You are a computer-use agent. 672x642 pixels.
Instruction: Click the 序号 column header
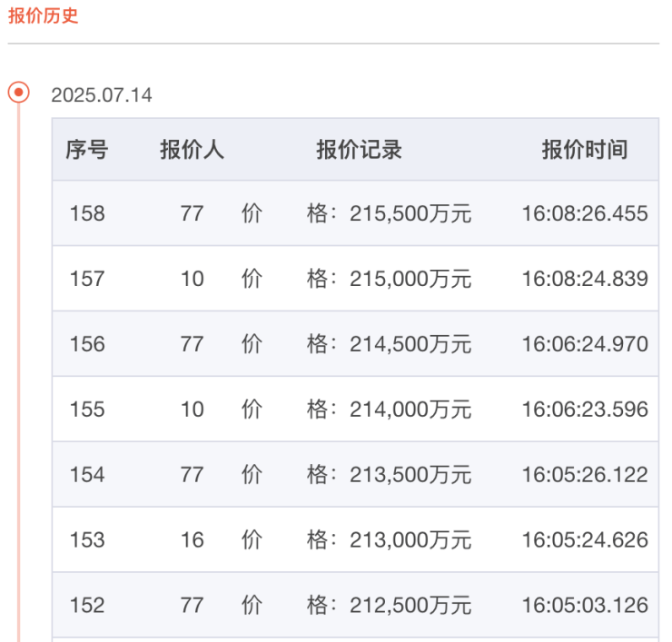pyautogui.click(x=86, y=150)
